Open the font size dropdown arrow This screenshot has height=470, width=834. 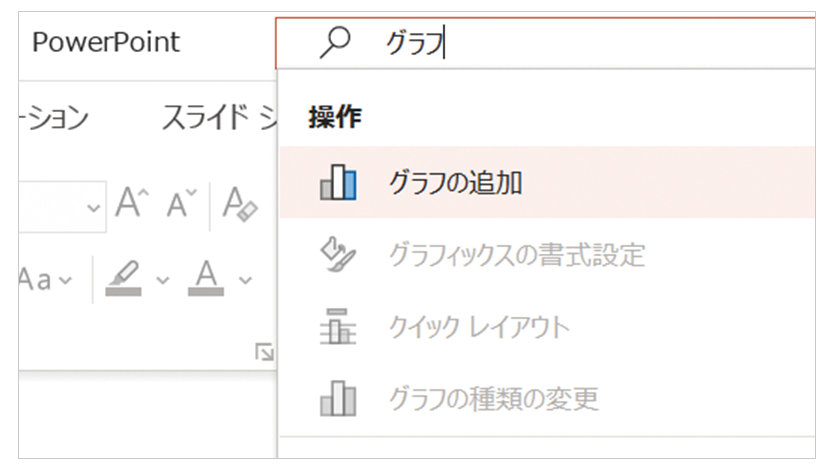point(94,207)
